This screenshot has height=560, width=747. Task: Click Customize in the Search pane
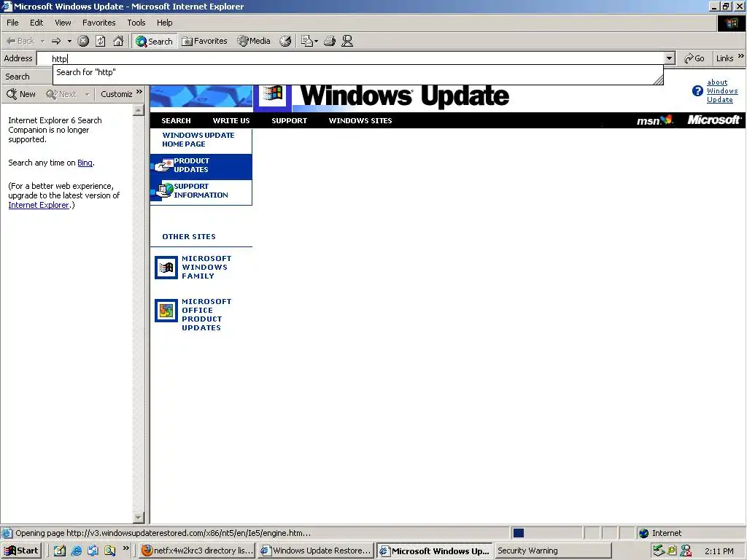[x=116, y=94]
